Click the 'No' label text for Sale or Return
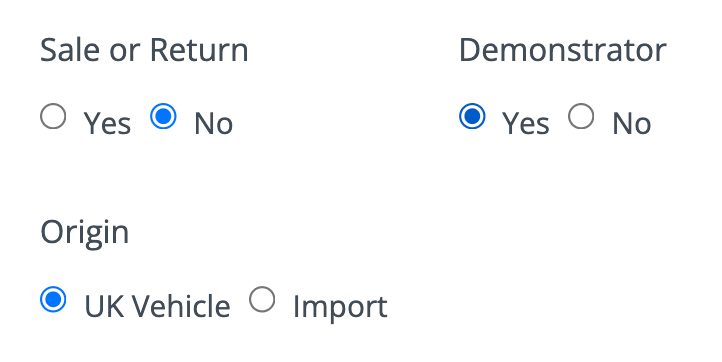Screen dimensions: 722x362 [x=214, y=124]
